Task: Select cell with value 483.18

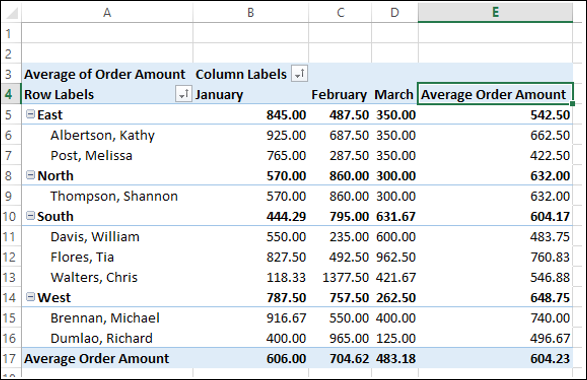Action: (x=395, y=359)
